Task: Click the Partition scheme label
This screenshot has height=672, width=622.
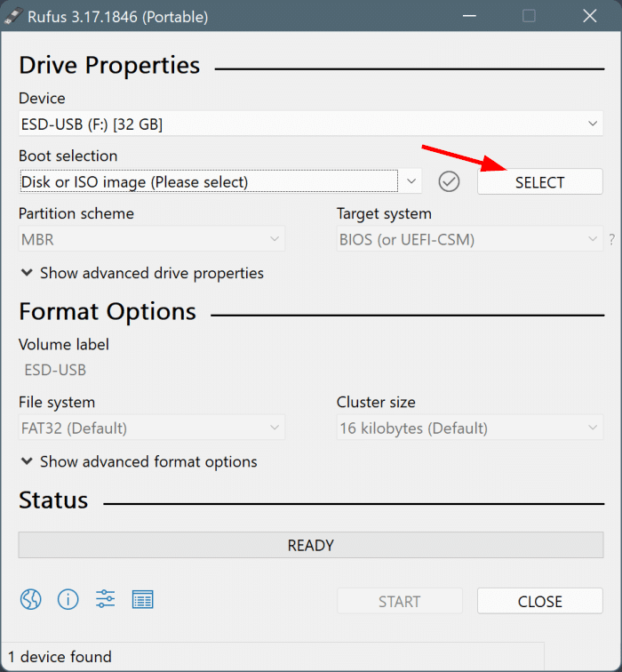Action: (x=76, y=213)
